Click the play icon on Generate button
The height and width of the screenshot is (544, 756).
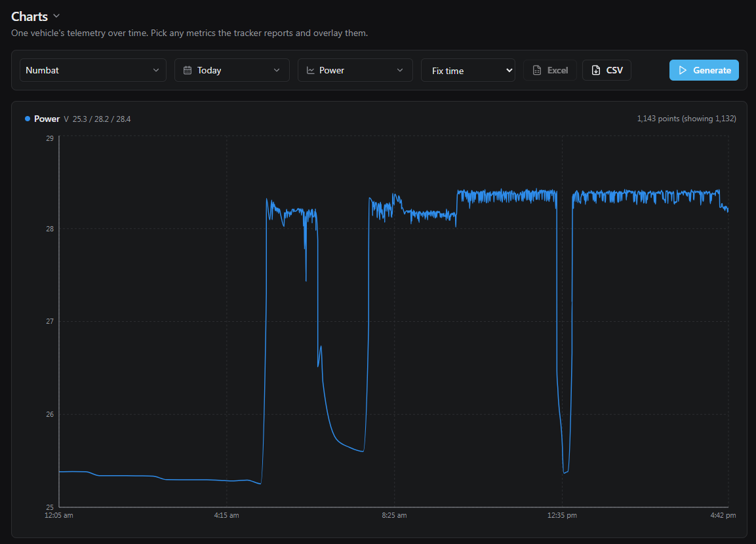[x=683, y=70]
